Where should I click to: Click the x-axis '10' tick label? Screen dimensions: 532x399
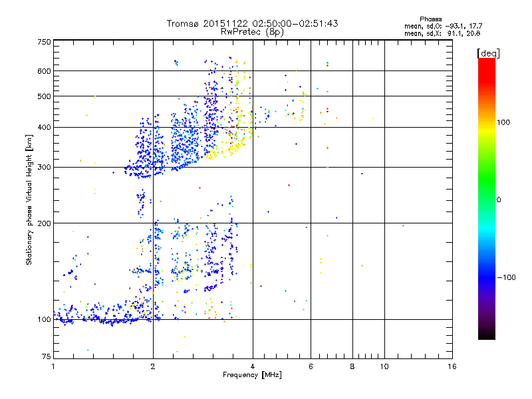click(384, 366)
